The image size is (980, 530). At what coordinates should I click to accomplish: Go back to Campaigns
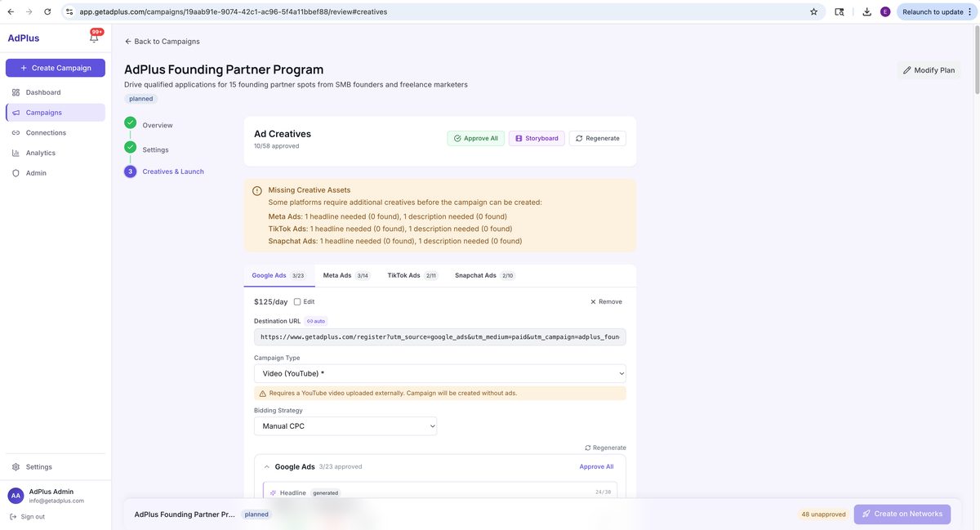[x=162, y=41]
